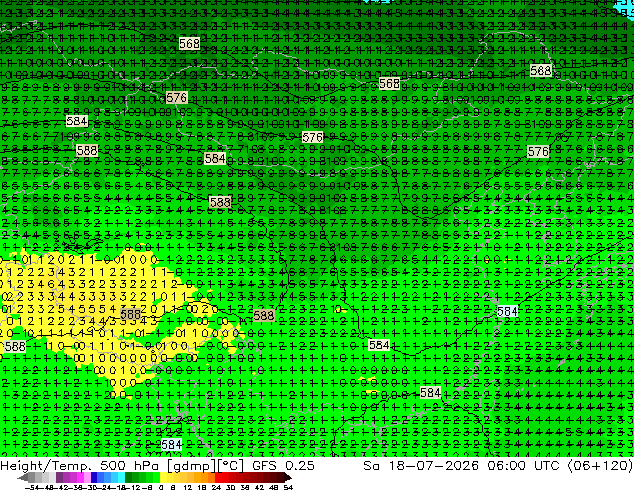Click the '500 hPa' level label
The image size is (634, 490).
pyautogui.click(x=129, y=466)
